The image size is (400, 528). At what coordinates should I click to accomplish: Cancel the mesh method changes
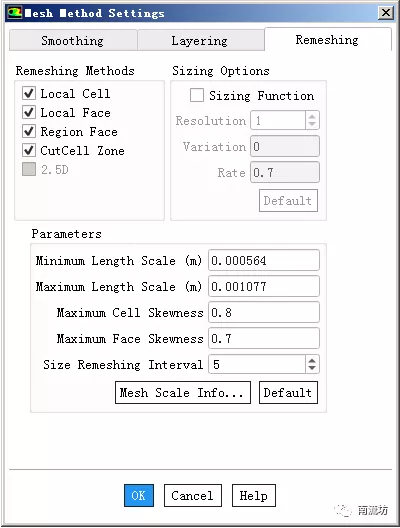[193, 495]
